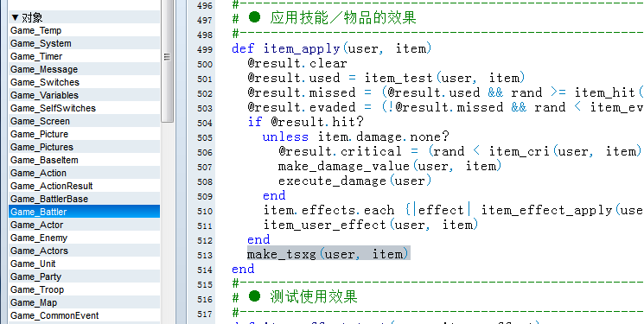Screen dimensions: 644x324
Task: Click the script list scrollbar thumb
Action: [167, 58]
